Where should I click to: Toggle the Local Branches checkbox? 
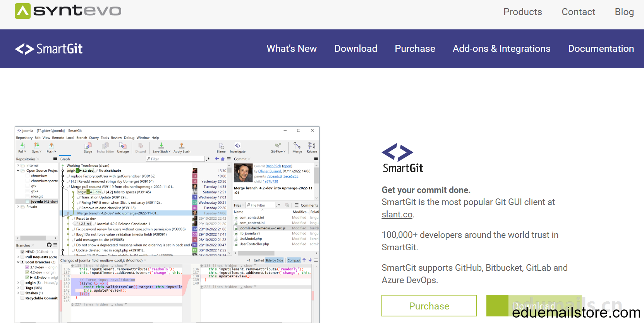click(x=23, y=262)
